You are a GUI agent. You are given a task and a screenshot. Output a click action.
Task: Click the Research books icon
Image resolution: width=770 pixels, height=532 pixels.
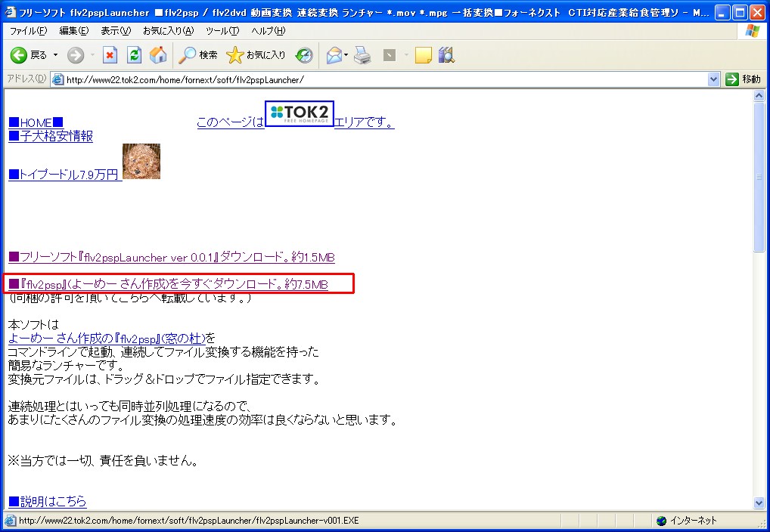pyautogui.click(x=446, y=55)
